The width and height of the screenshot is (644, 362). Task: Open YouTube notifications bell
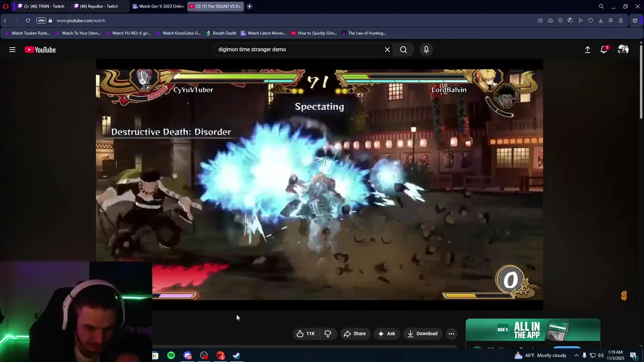tap(604, 50)
